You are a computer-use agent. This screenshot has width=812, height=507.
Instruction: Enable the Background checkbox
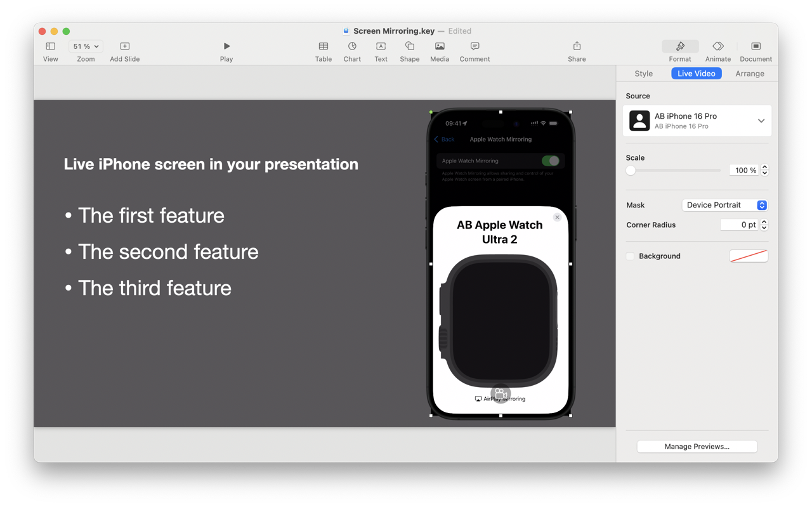coord(630,256)
